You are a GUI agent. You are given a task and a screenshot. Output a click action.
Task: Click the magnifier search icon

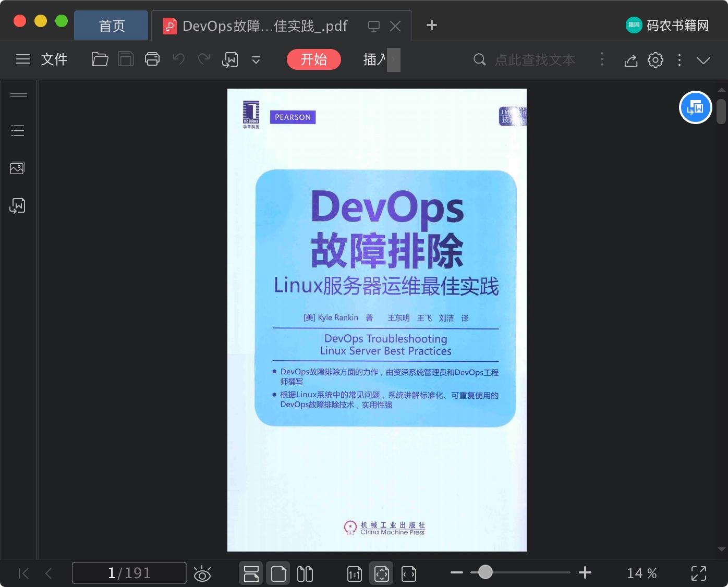click(479, 59)
